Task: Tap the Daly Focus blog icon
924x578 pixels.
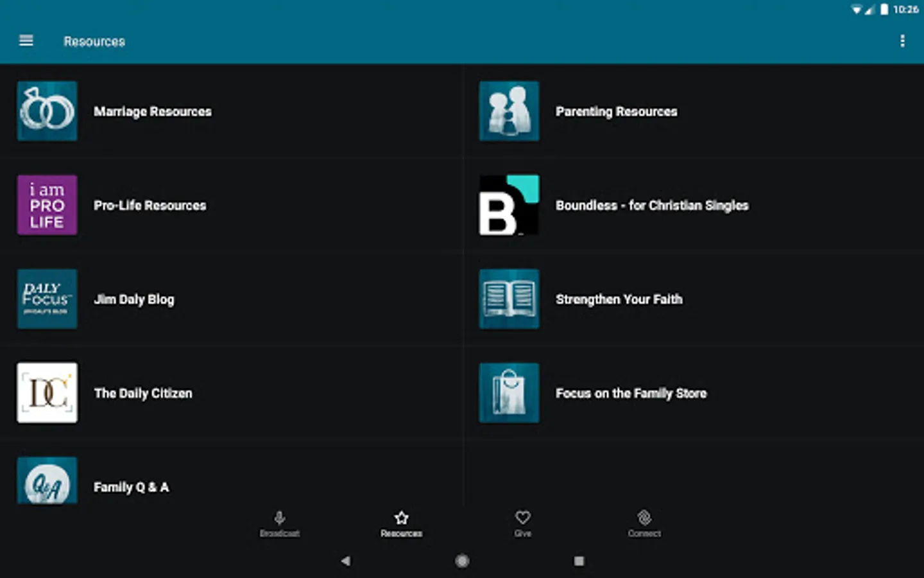Action: pyautogui.click(x=47, y=299)
